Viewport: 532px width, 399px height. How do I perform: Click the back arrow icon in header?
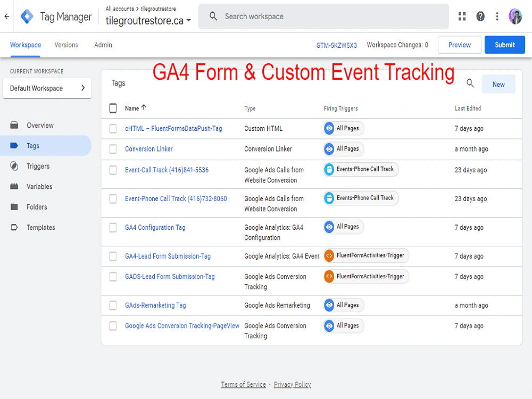coord(6,16)
